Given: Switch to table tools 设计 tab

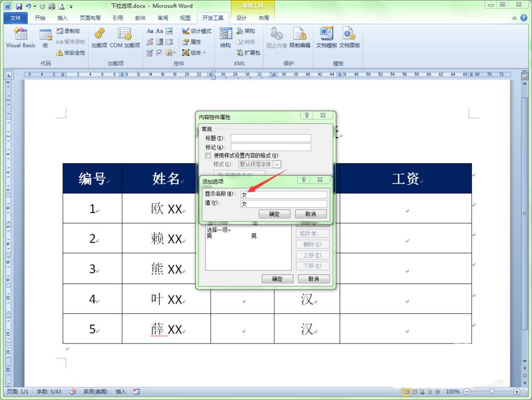Looking at the screenshot, I should pos(241,18).
